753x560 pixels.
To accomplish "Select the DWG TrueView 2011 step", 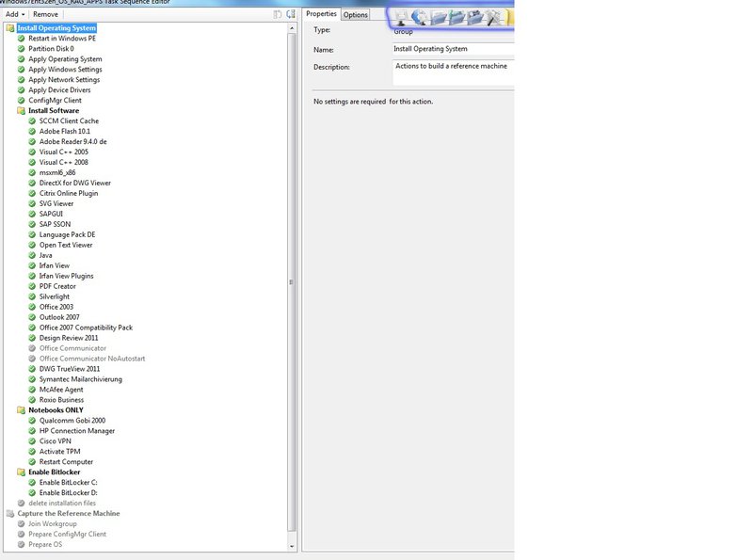I will pyautogui.click(x=70, y=369).
